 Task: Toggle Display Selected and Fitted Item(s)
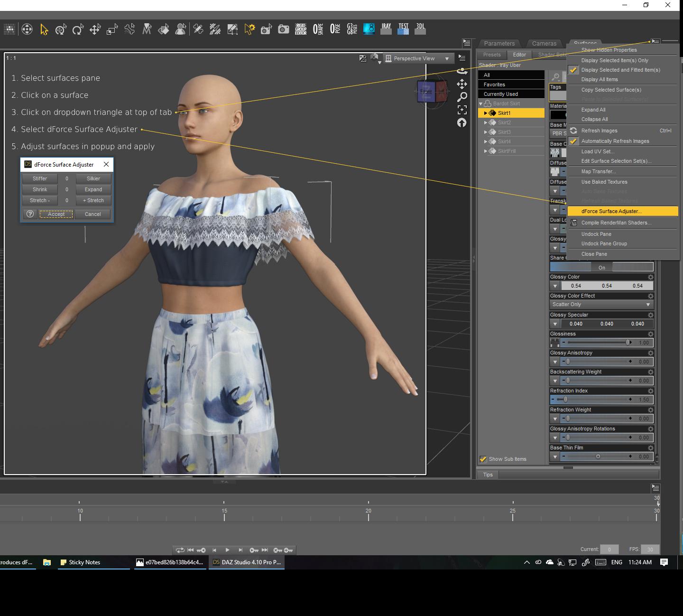pos(620,70)
